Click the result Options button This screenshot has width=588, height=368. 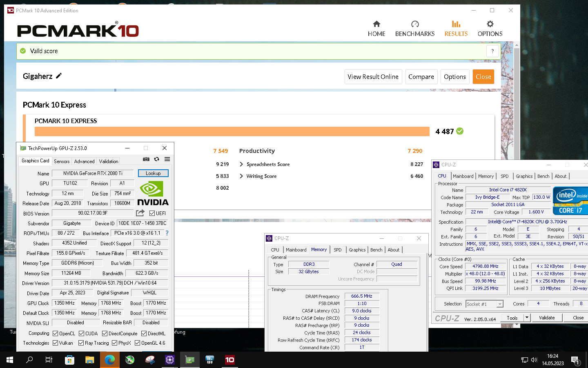click(x=455, y=77)
